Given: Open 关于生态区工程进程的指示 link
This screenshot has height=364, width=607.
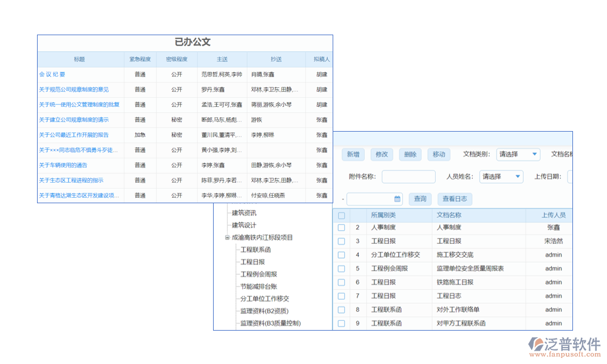Looking at the screenshot, I should [x=71, y=180].
